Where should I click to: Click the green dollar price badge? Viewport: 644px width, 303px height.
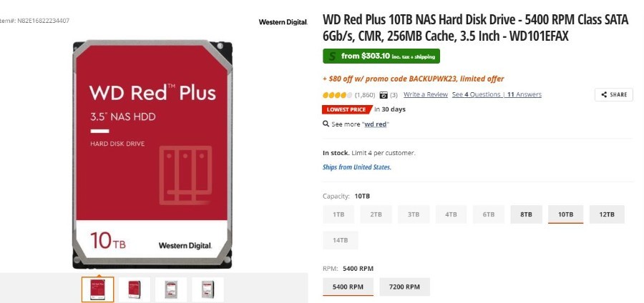coord(381,56)
